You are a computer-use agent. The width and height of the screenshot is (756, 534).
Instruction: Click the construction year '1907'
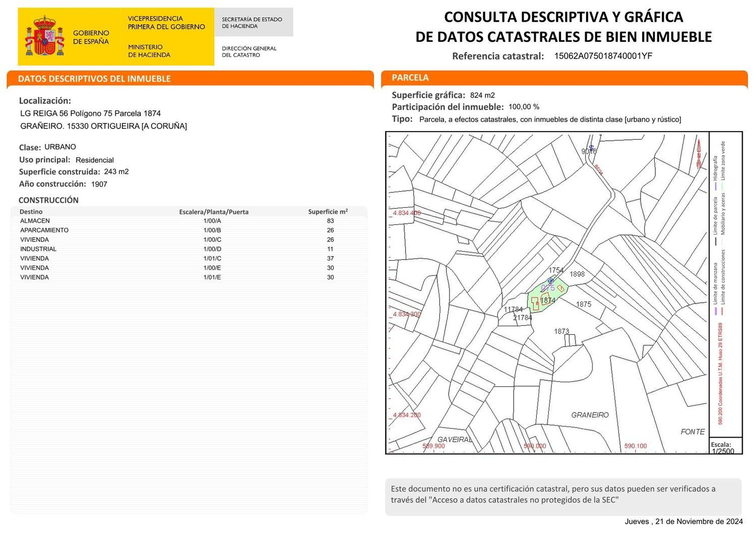(99, 184)
